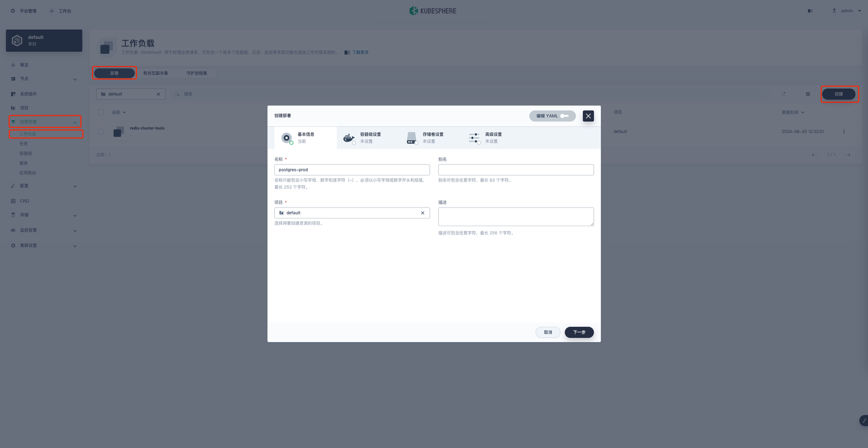The image size is (868, 448).
Task: Click the default cluster card
Action: pos(44,41)
